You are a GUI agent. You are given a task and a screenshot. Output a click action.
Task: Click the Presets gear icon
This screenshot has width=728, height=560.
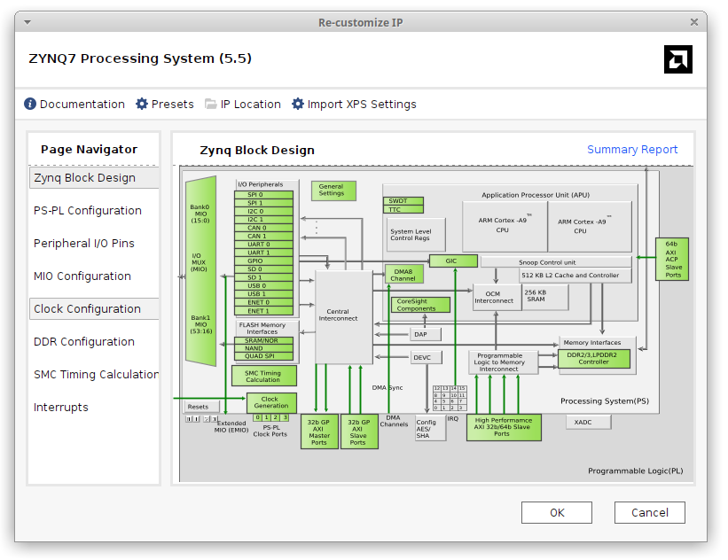tap(142, 104)
